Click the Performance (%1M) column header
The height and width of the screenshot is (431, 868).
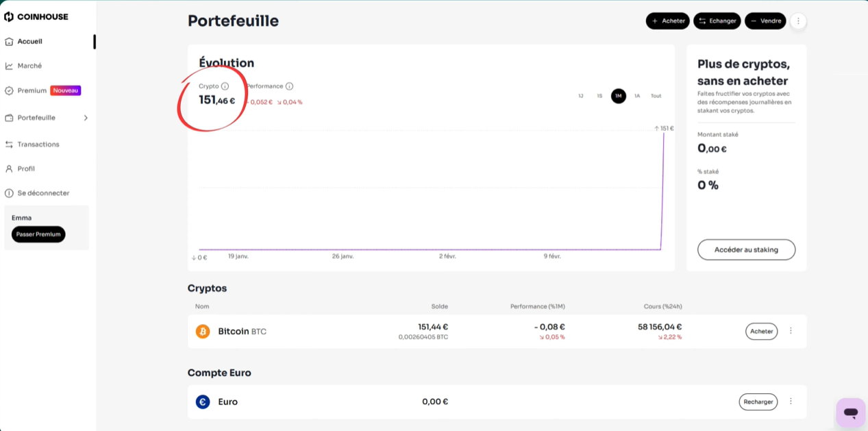point(538,306)
